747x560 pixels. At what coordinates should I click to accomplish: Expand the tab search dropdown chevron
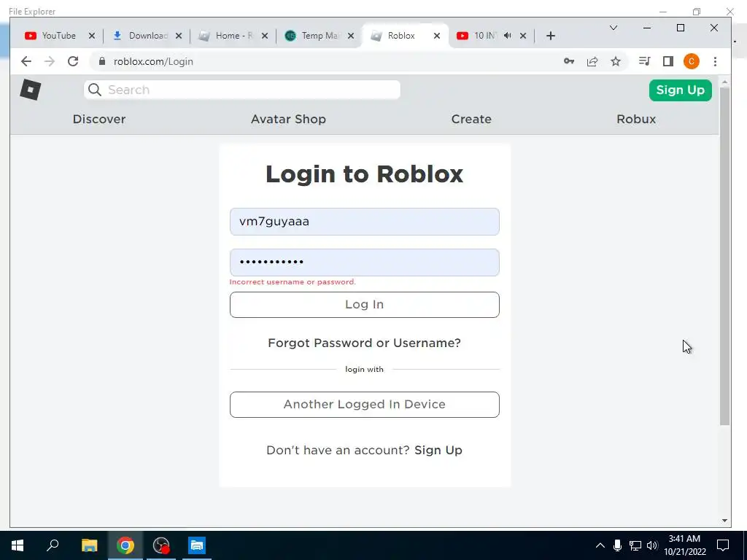click(614, 28)
